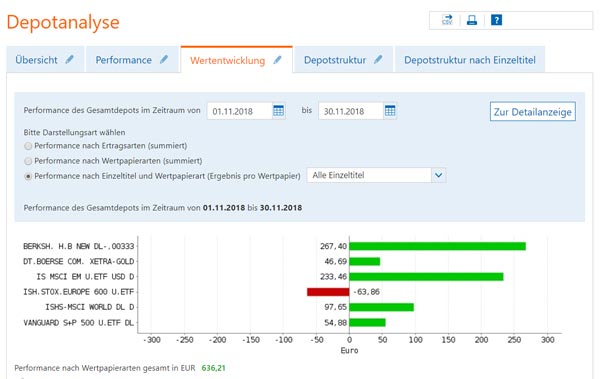Edit the Wertentwicklung tab with pencil icon
The height and width of the screenshot is (379, 600).
click(277, 60)
